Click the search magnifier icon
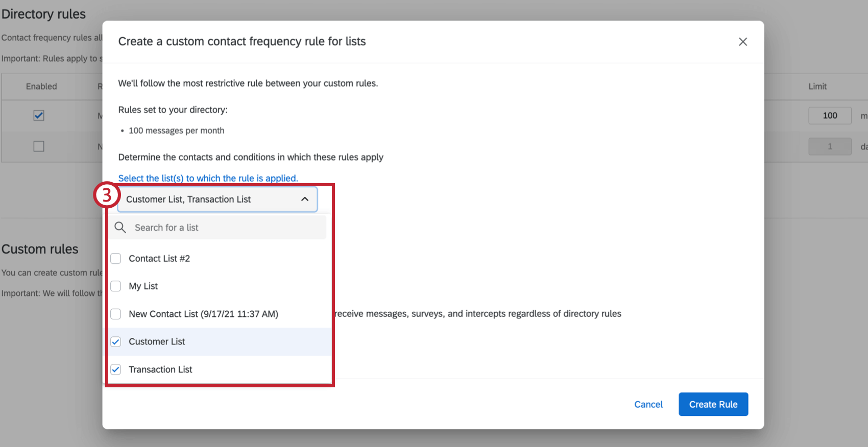This screenshot has height=447, width=868. point(120,228)
